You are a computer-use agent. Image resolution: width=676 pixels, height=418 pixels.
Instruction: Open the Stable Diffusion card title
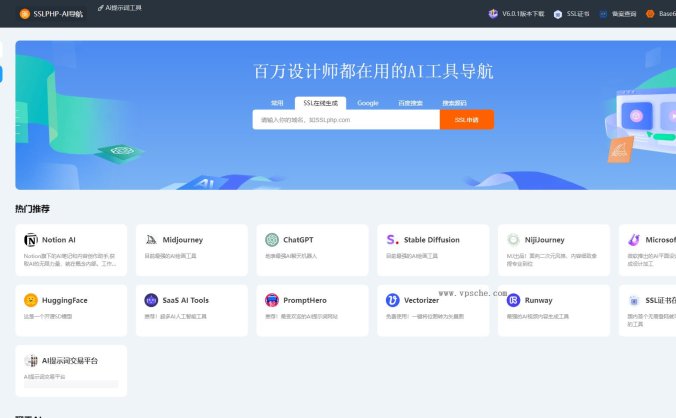(432, 240)
